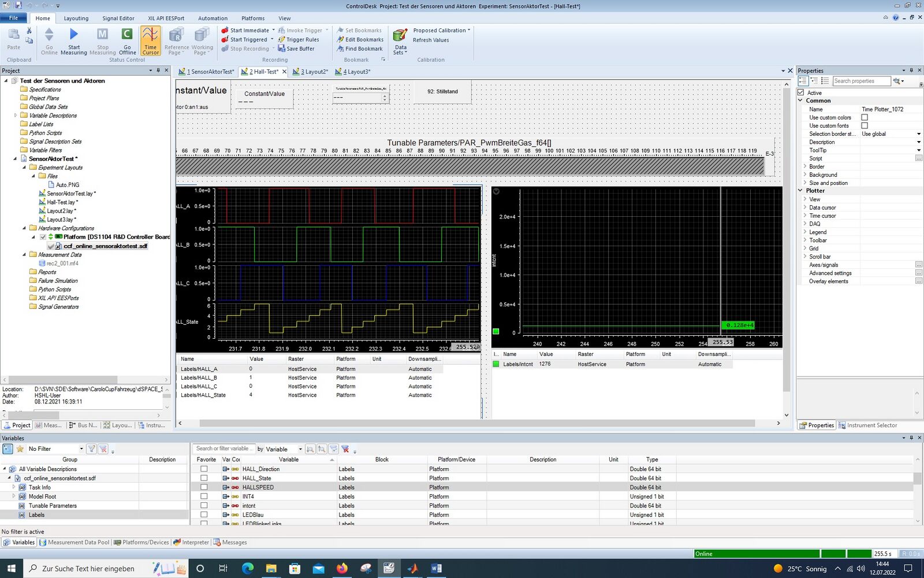
Task: Click the green intcnt signal color swatch
Action: click(495, 364)
